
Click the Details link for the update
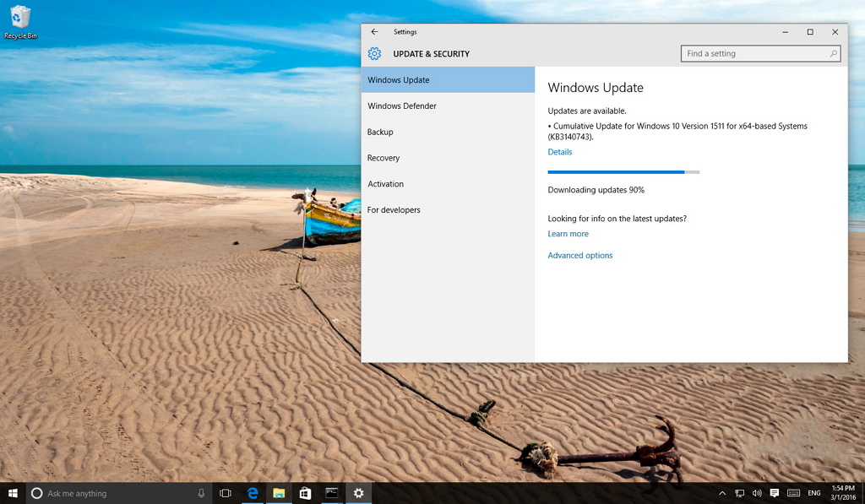(x=560, y=152)
